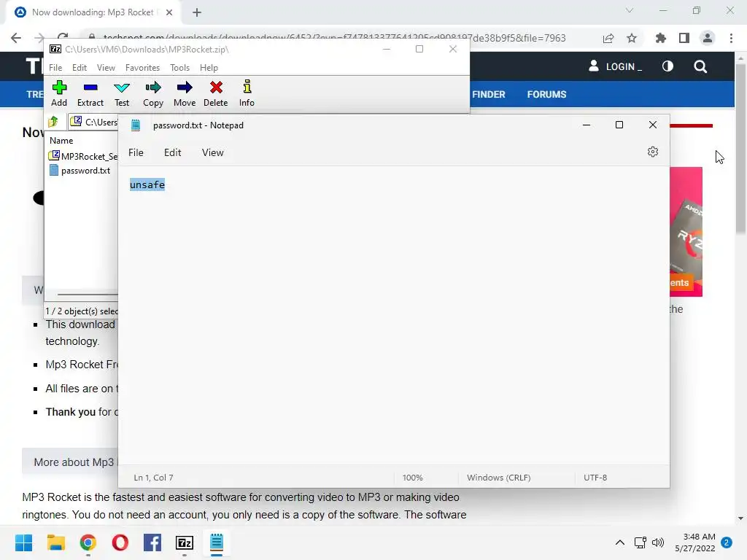Switch to 7-Zip from the taskbar
The height and width of the screenshot is (560, 747).
pos(185,542)
